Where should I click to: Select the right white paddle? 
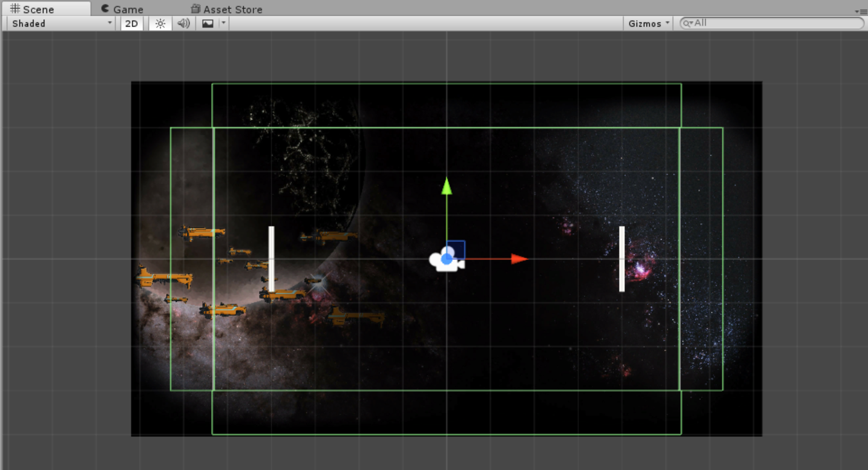tap(622, 259)
